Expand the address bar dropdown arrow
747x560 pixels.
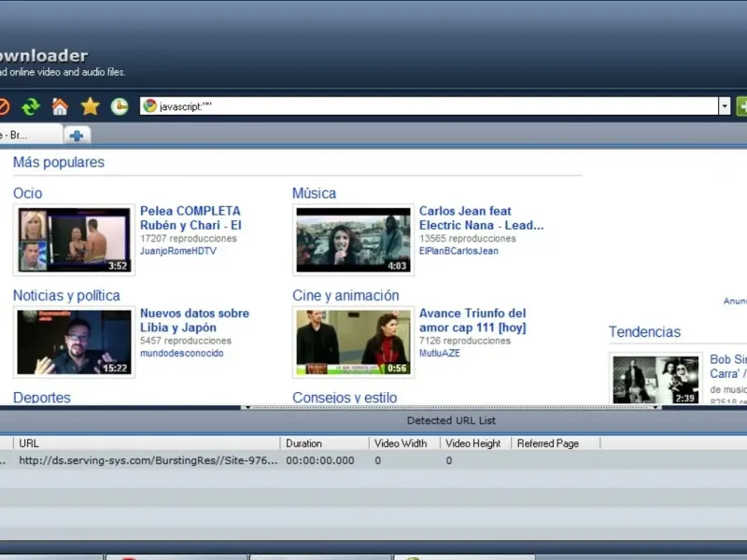724,106
